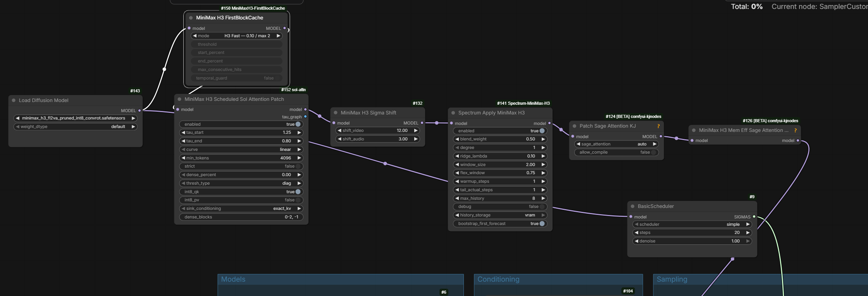Image resolution: width=868 pixels, height=296 pixels.
Task: Open thresh_type dropdown set to diag
Action: (x=241, y=183)
